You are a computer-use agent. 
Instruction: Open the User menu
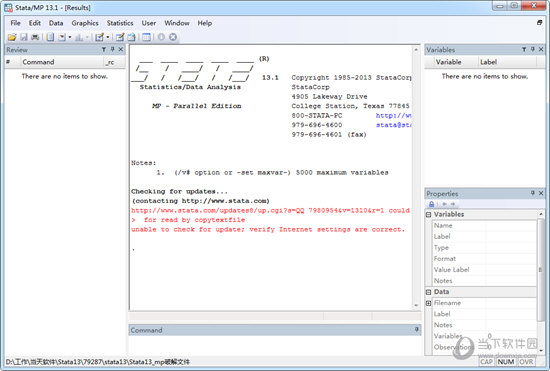pyautogui.click(x=149, y=23)
